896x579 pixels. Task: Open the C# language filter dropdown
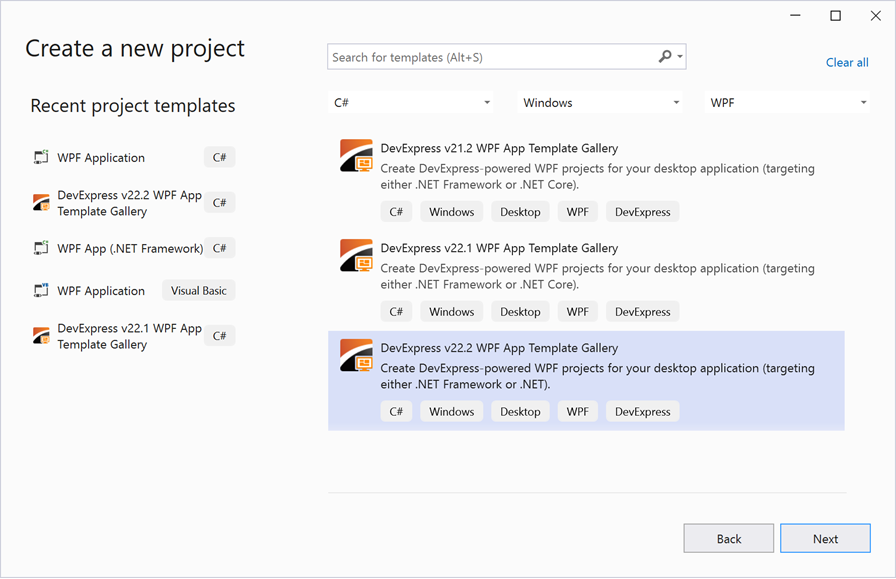410,102
